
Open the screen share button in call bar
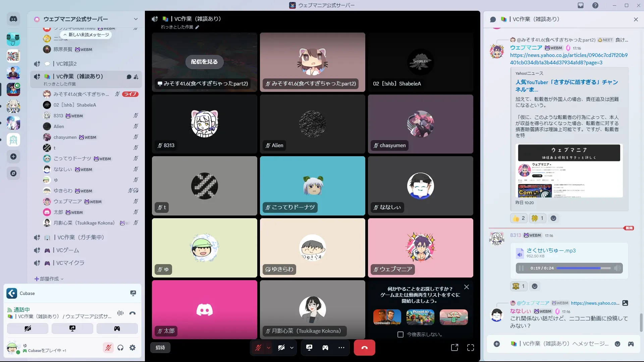pyautogui.click(x=309, y=348)
